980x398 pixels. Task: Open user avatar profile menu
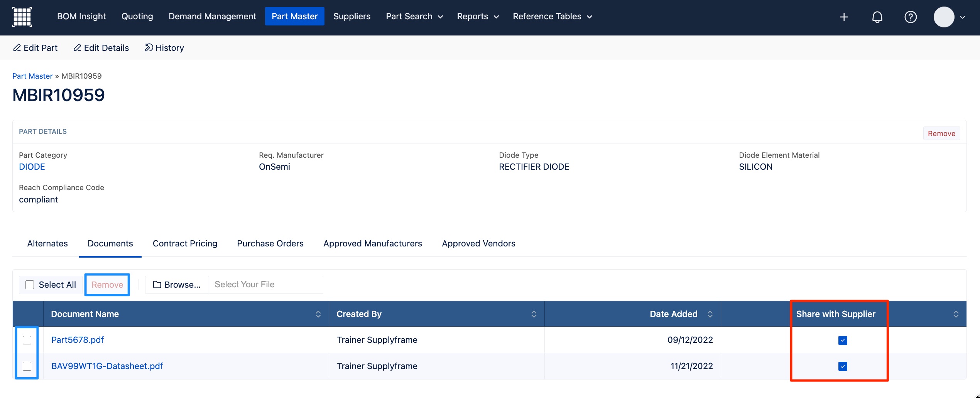point(944,17)
